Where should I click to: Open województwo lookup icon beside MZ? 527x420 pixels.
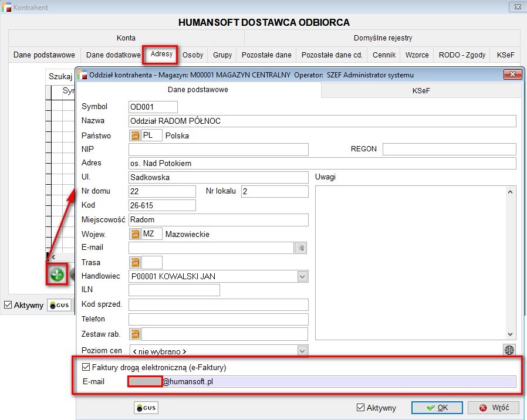point(135,234)
